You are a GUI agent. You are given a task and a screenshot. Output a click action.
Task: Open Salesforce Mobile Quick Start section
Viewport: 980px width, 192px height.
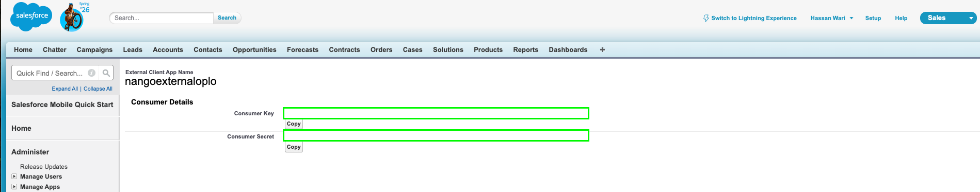(x=62, y=104)
